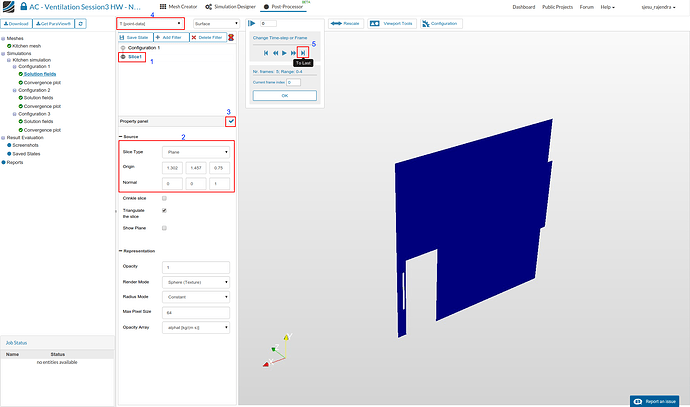Jump to first frame

point(266,53)
